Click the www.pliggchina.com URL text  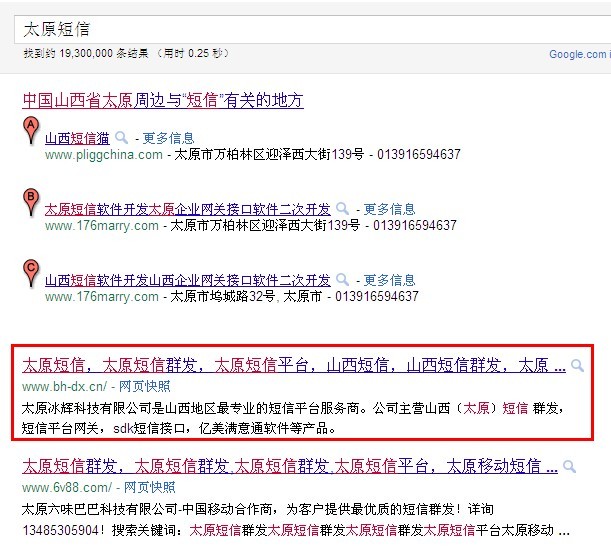104,155
